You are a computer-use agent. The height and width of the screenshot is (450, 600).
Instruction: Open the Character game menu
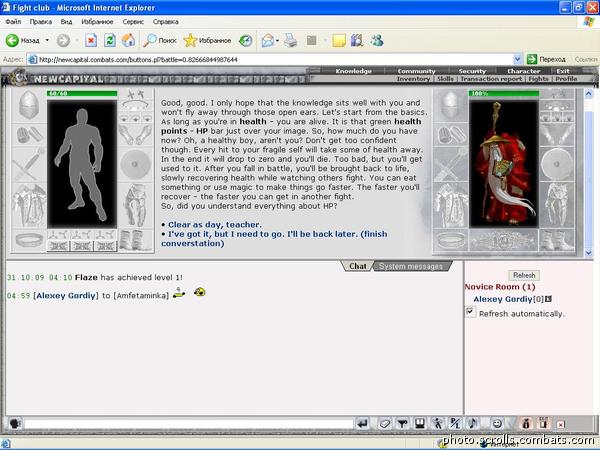coord(523,71)
